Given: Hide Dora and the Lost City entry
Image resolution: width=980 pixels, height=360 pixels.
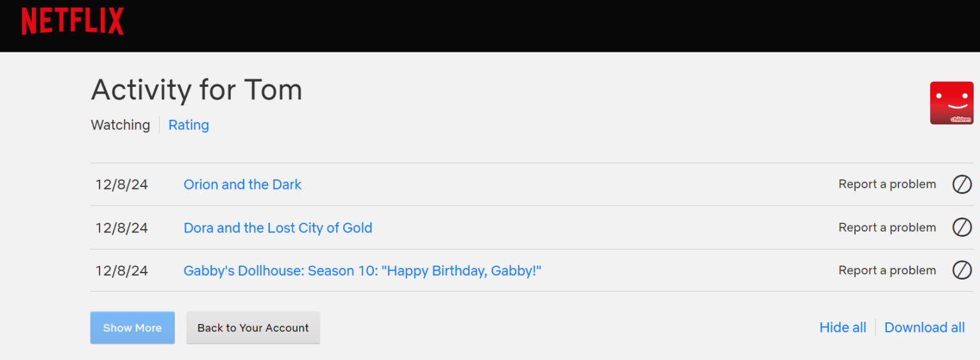Looking at the screenshot, I should (961, 228).
